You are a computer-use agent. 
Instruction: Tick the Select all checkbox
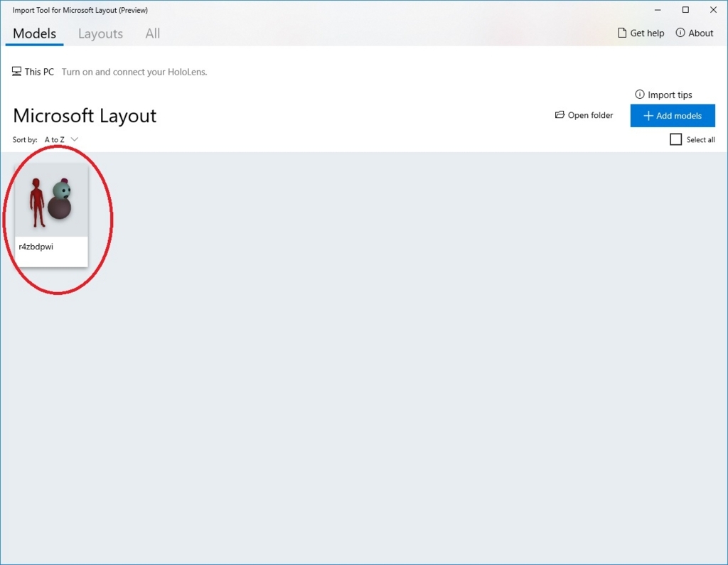pos(676,139)
